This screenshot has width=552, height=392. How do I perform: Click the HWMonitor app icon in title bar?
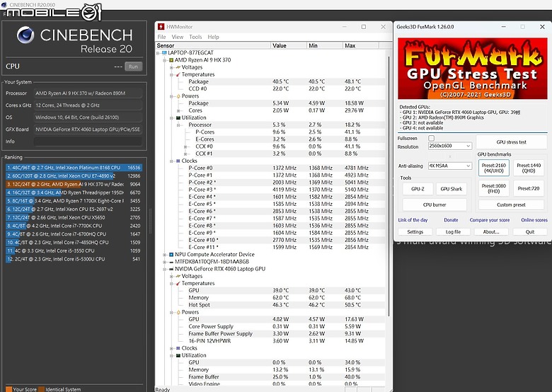(x=161, y=27)
